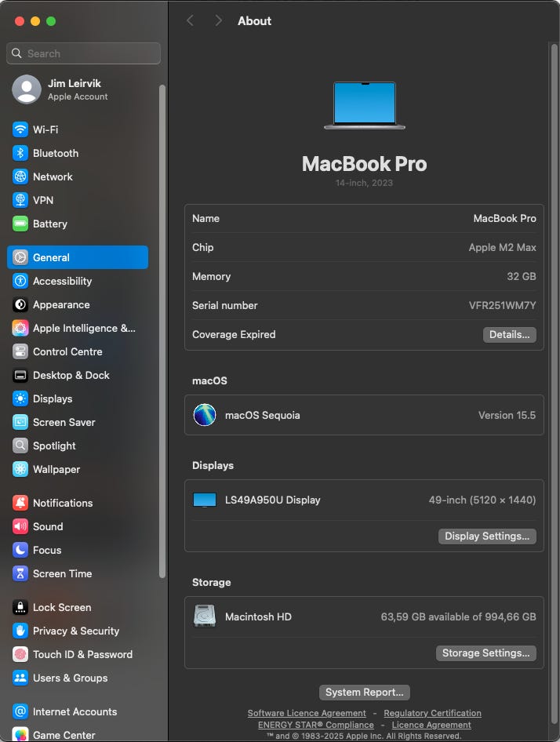
Task: Click the Touch ID fingerprint icon
Action: [20, 654]
